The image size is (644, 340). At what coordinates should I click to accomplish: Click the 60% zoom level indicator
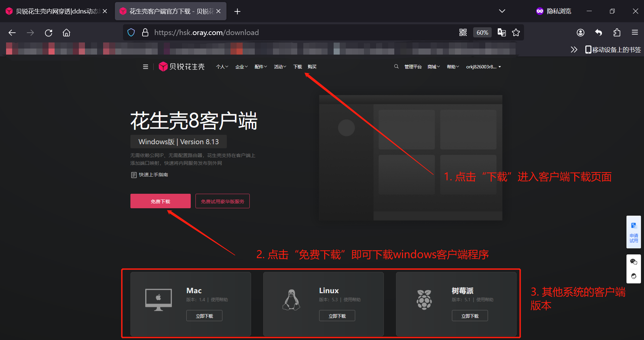[482, 32]
